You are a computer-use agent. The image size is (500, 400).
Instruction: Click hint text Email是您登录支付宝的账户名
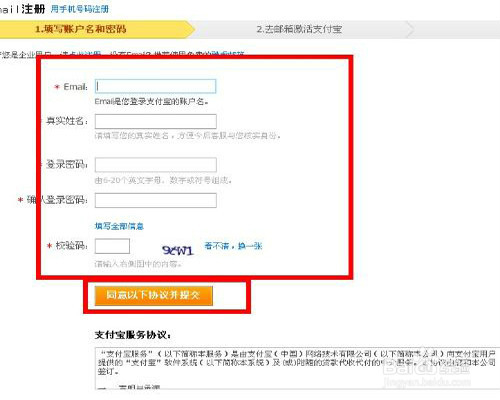(152, 101)
